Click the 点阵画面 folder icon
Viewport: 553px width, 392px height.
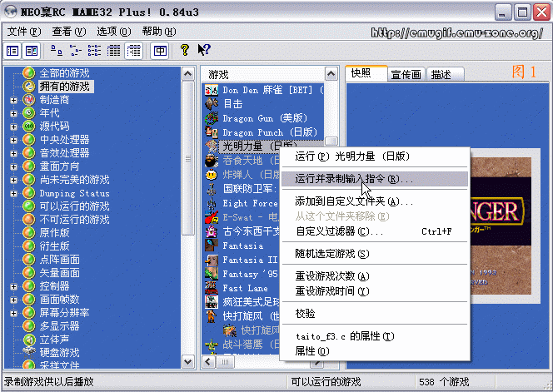point(29,260)
